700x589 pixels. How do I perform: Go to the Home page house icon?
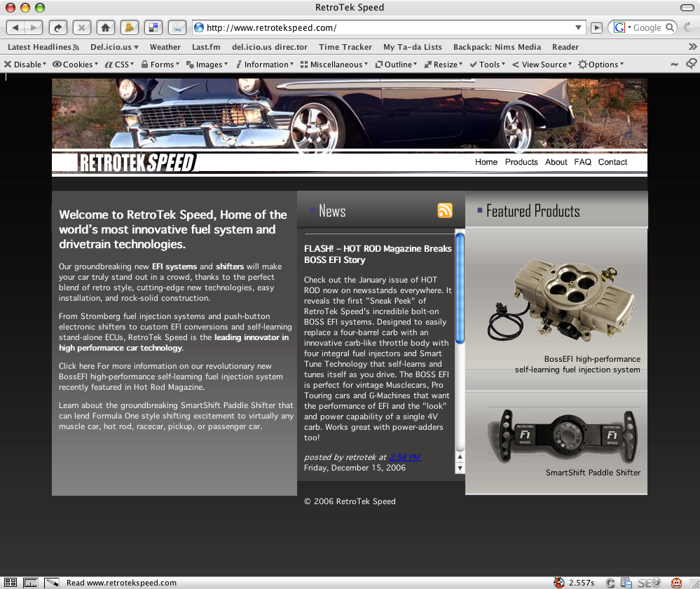click(x=105, y=28)
